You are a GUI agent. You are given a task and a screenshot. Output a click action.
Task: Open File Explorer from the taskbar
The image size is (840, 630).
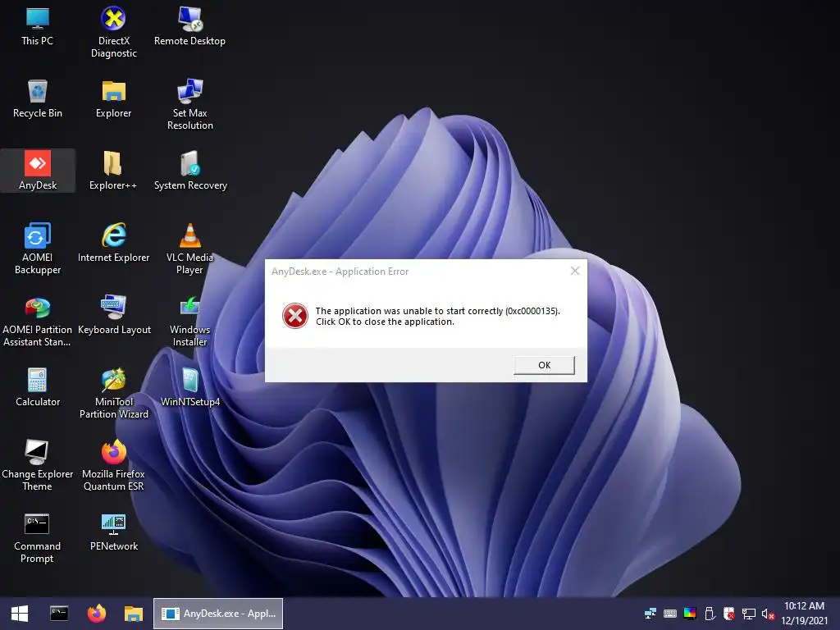tap(134, 614)
